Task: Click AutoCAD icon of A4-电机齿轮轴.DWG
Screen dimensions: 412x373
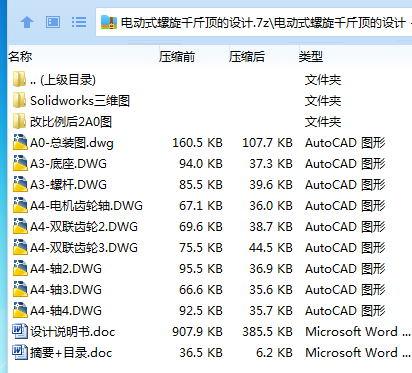Action: tap(20, 205)
